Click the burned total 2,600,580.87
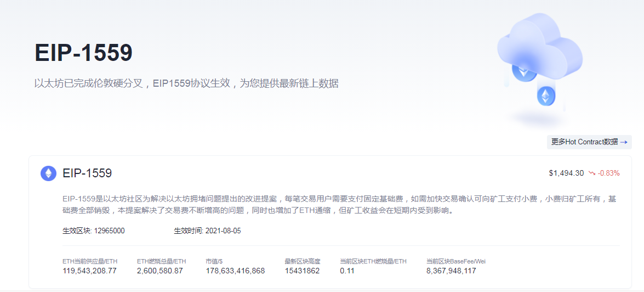The width and height of the screenshot is (644, 292). pyautogui.click(x=160, y=271)
